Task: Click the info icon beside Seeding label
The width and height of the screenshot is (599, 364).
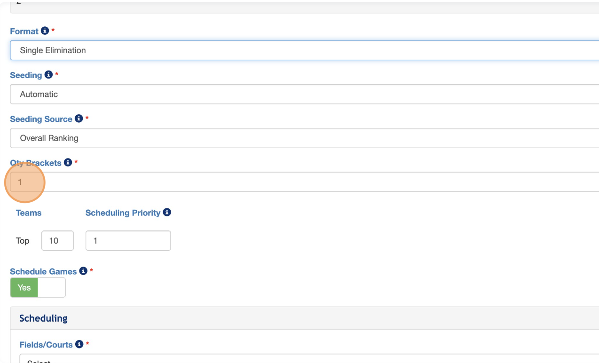Action: click(48, 75)
